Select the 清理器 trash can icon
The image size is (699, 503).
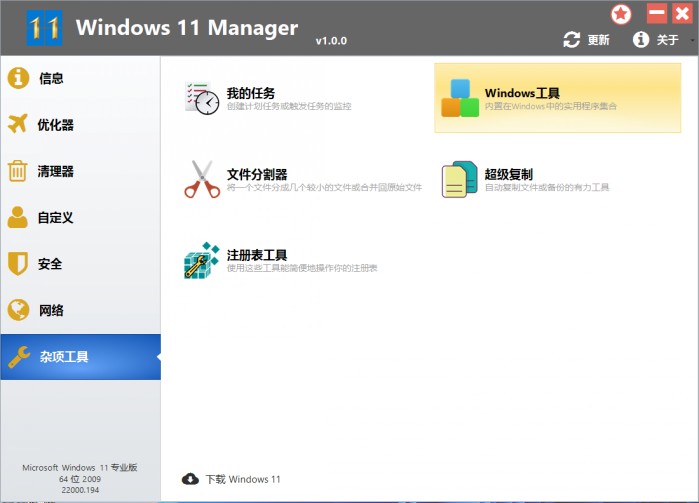pyautogui.click(x=19, y=171)
